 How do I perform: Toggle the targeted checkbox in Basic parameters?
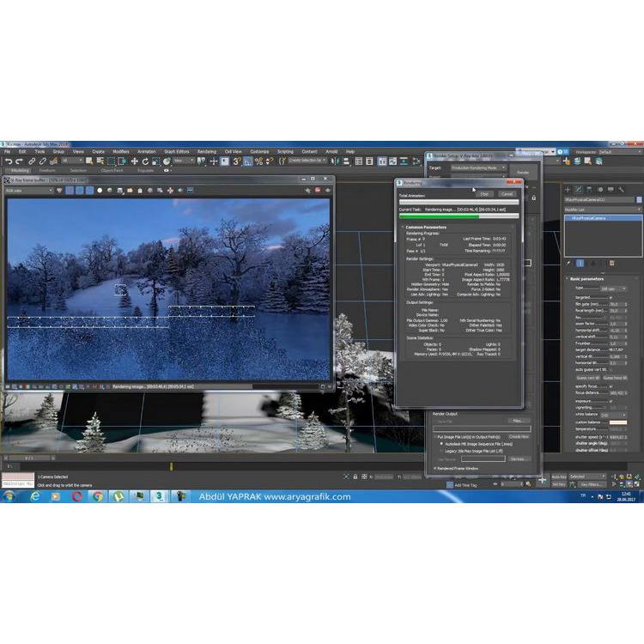pyautogui.click(x=611, y=297)
